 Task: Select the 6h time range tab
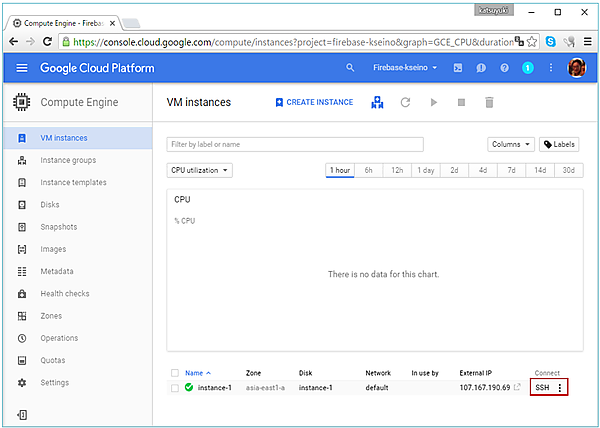368,170
